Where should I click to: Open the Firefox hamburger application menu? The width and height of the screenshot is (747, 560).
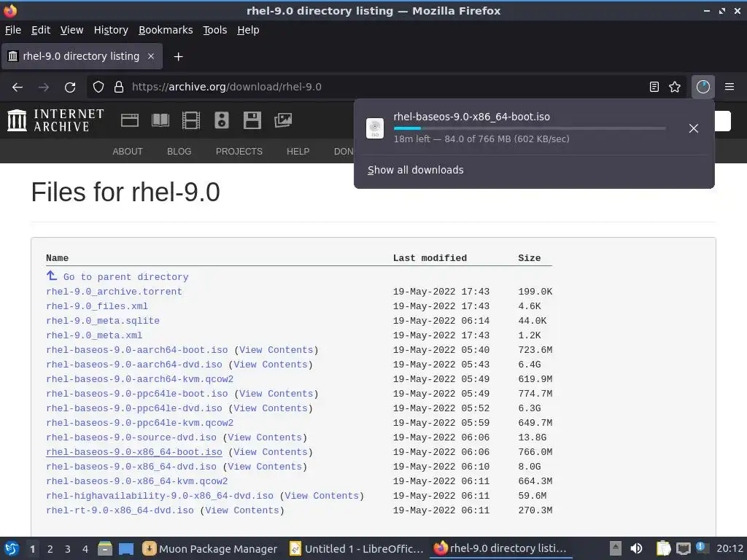click(729, 87)
